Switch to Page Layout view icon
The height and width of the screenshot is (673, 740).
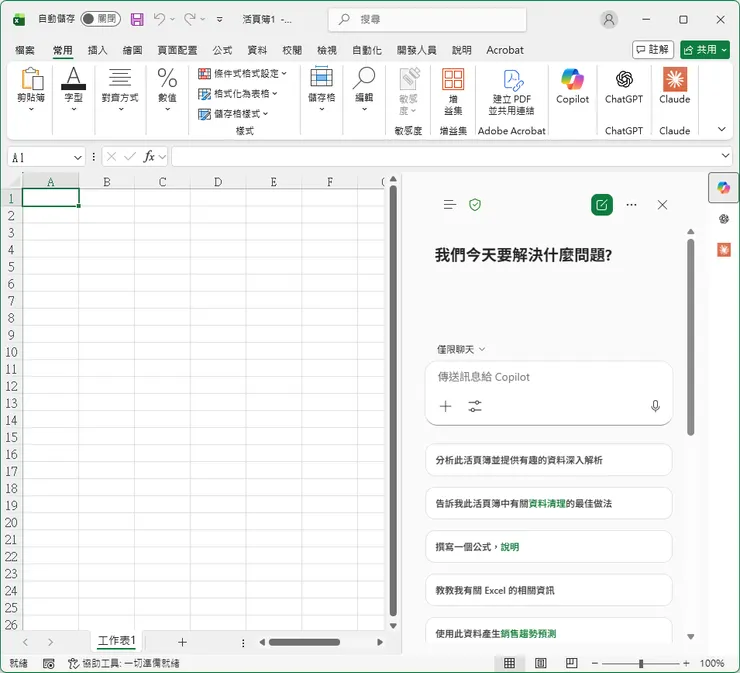[x=540, y=663]
